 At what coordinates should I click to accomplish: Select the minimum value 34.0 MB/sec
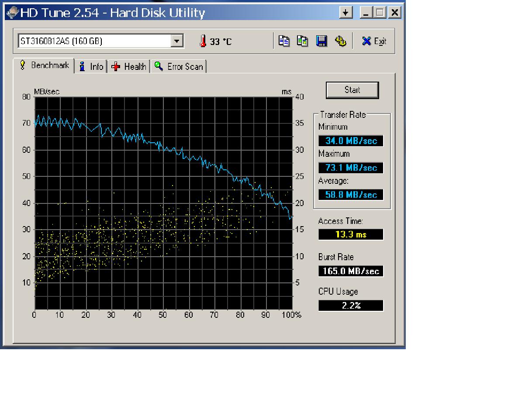click(351, 141)
